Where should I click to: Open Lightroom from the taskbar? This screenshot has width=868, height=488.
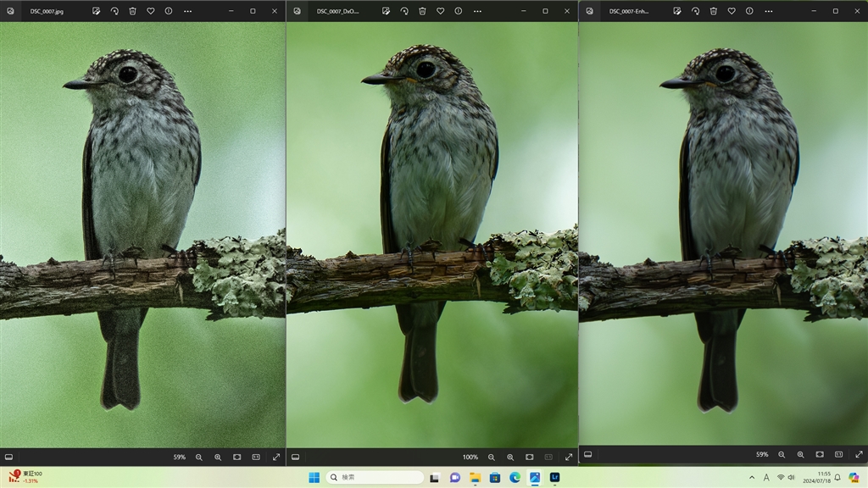point(554,477)
